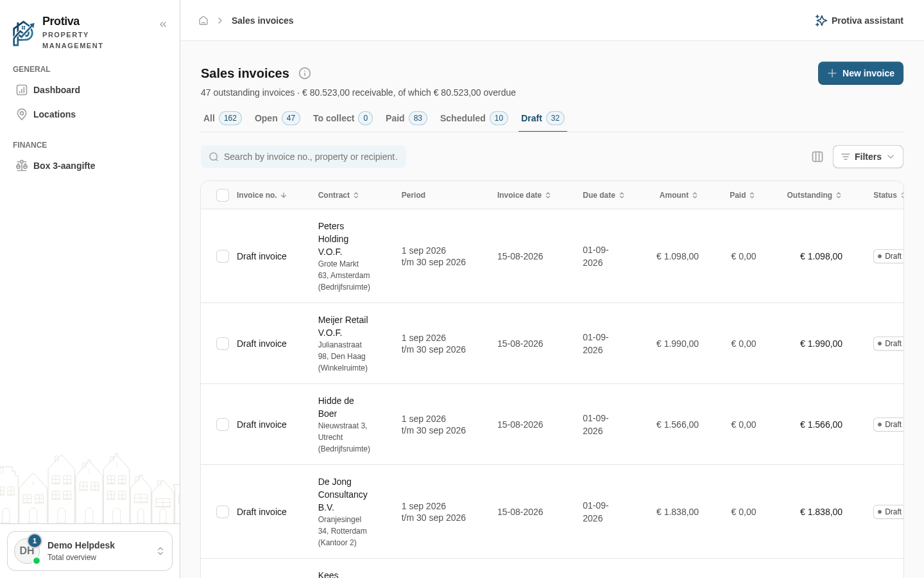This screenshot has height=578, width=924.
Task: Switch to the Scheduled tab
Action: coord(474,118)
